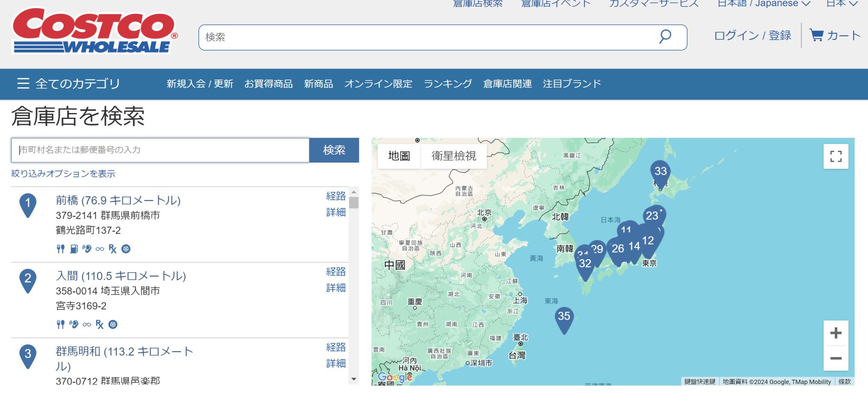Click the hearing aid icon for 前橋
Image resolution: width=868 pixels, height=406 pixels.
[87, 249]
